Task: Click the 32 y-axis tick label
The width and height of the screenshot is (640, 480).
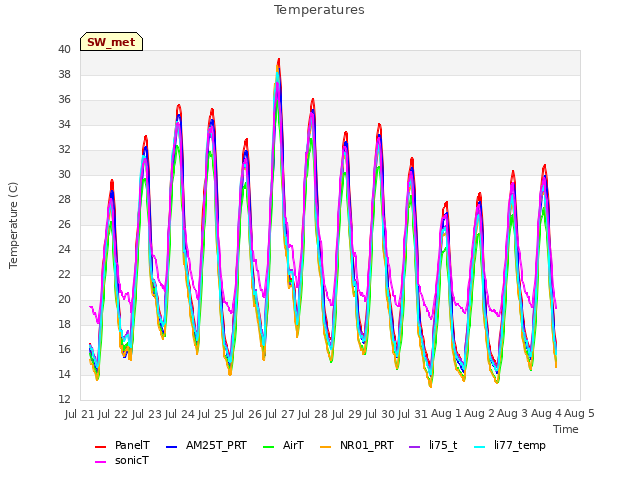Action: click(x=64, y=149)
